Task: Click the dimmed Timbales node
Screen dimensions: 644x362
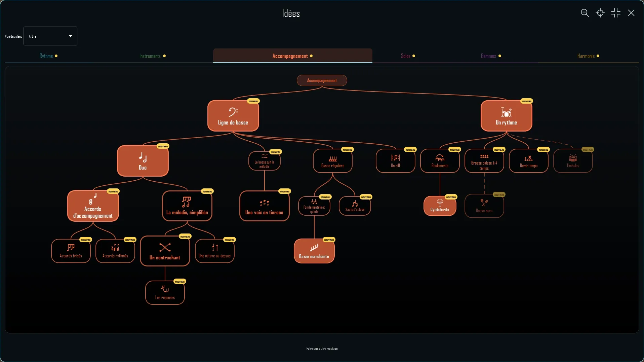Action: tap(573, 161)
